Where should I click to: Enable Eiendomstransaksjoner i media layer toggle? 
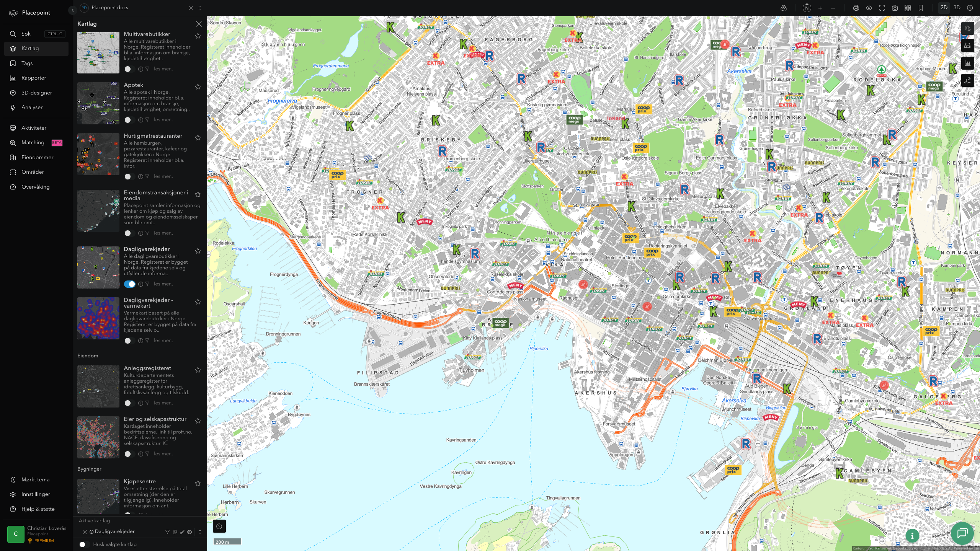coord(129,233)
